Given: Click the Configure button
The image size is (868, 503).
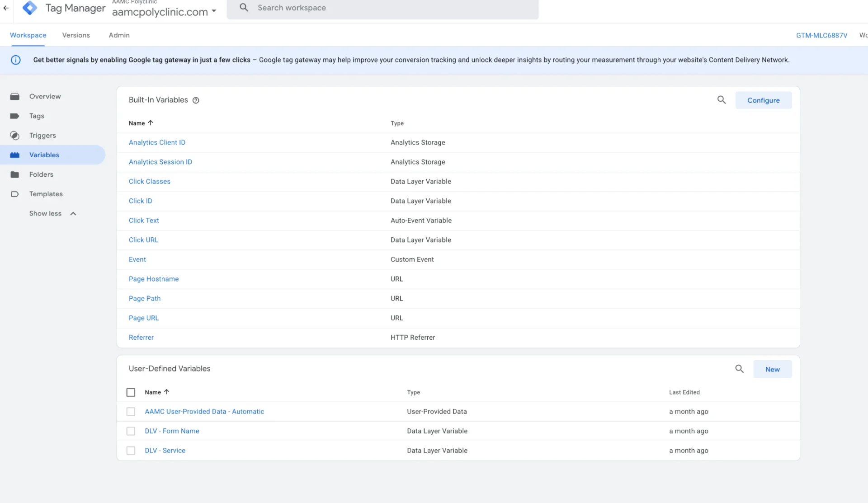Looking at the screenshot, I should pyautogui.click(x=763, y=100).
